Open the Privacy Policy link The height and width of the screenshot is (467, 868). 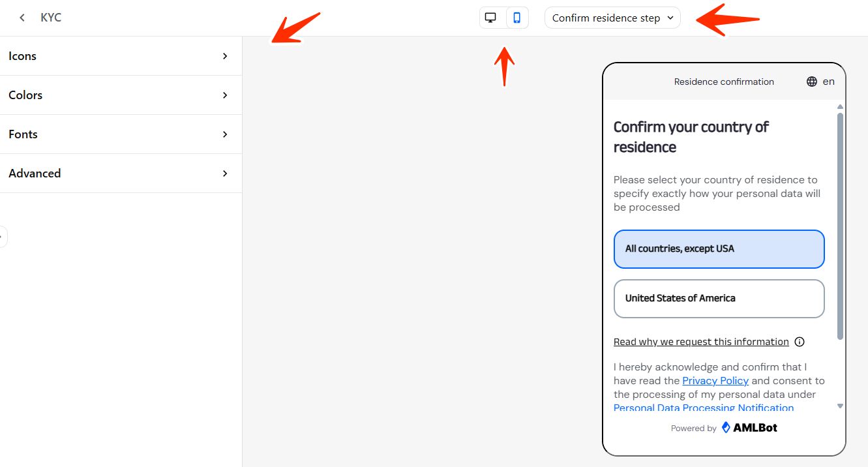pyautogui.click(x=715, y=381)
